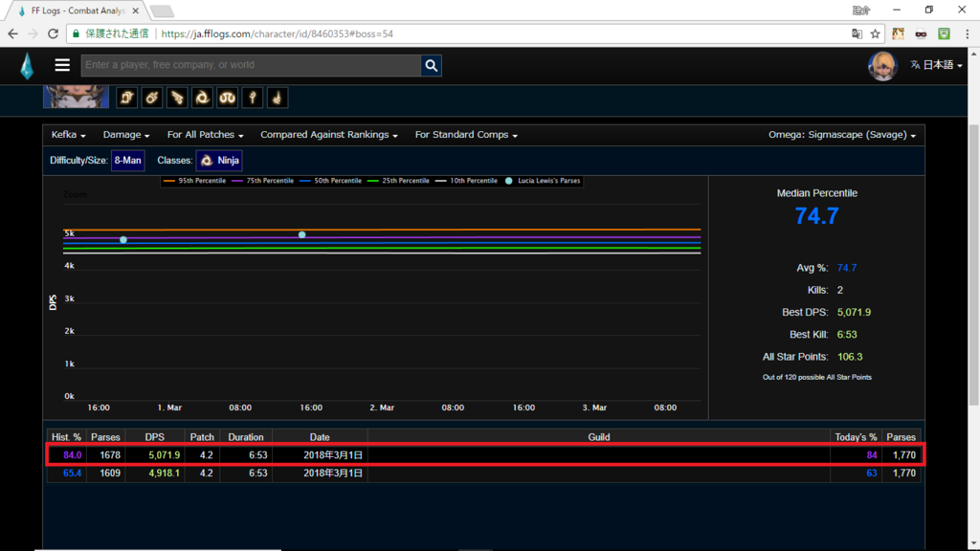Image resolution: width=980 pixels, height=551 pixels.
Task: Click browser back arrow
Action: pyautogui.click(x=13, y=33)
